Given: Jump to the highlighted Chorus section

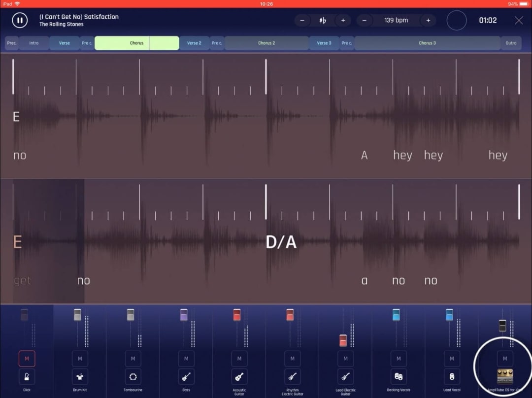Looking at the screenshot, I should (137, 43).
